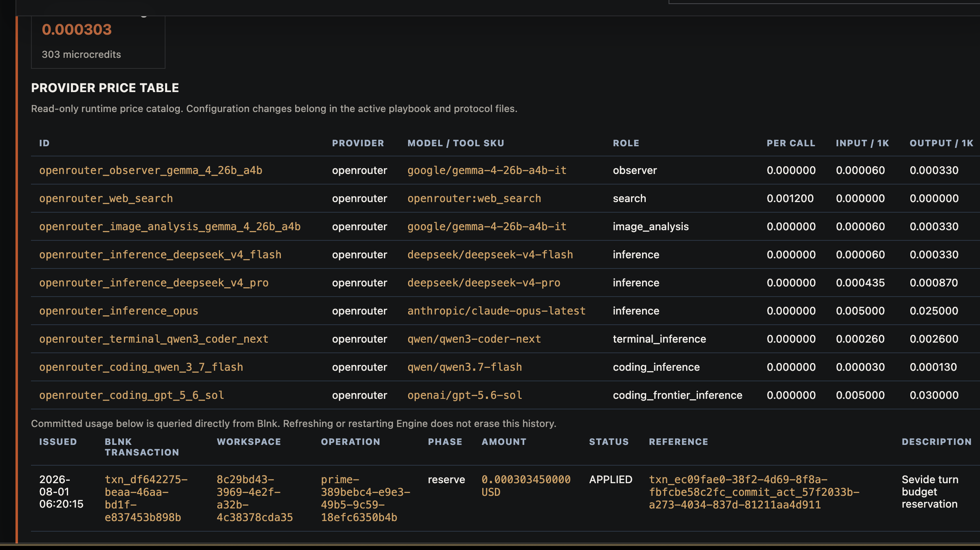Click the BLNK TRANSACTION column header
Screen dimensions: 980x550
(141, 447)
